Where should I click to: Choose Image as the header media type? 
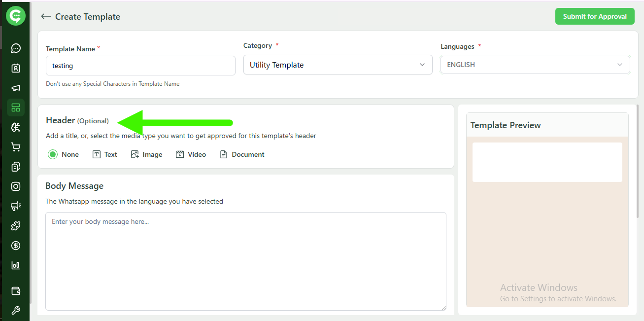point(146,154)
